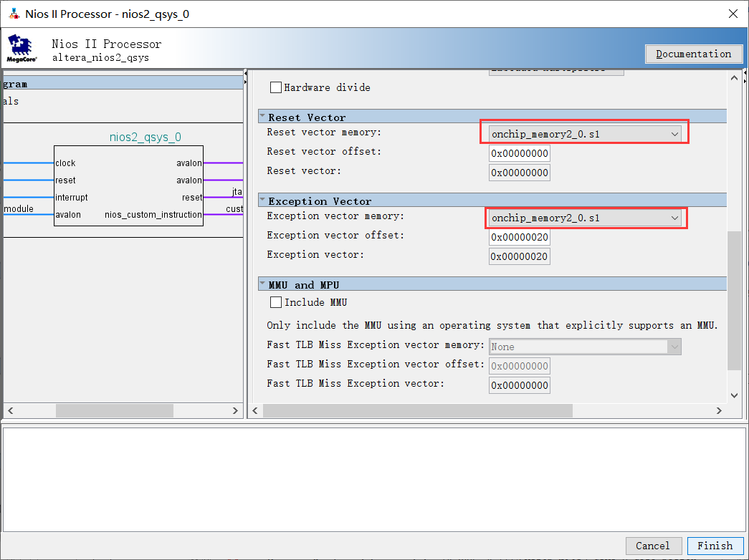This screenshot has width=749, height=560.
Task: Collapse the MMU and MPU section
Action: click(x=263, y=284)
